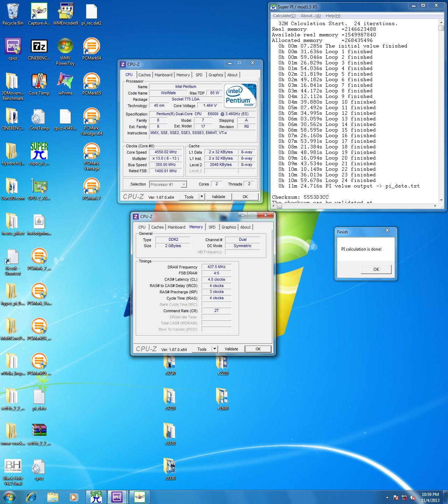Open WMEncoder9 desktop icon
Image resolution: width=448 pixels, height=504 pixels.
click(x=65, y=14)
